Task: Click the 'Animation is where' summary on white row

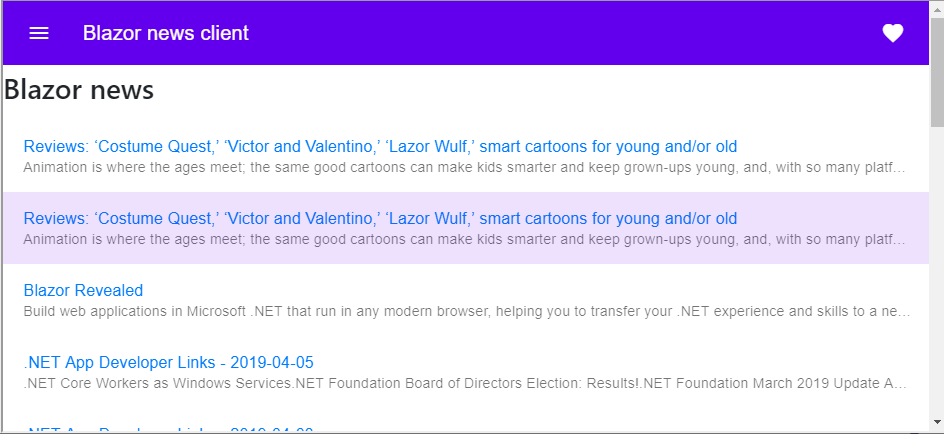Action: [464, 167]
